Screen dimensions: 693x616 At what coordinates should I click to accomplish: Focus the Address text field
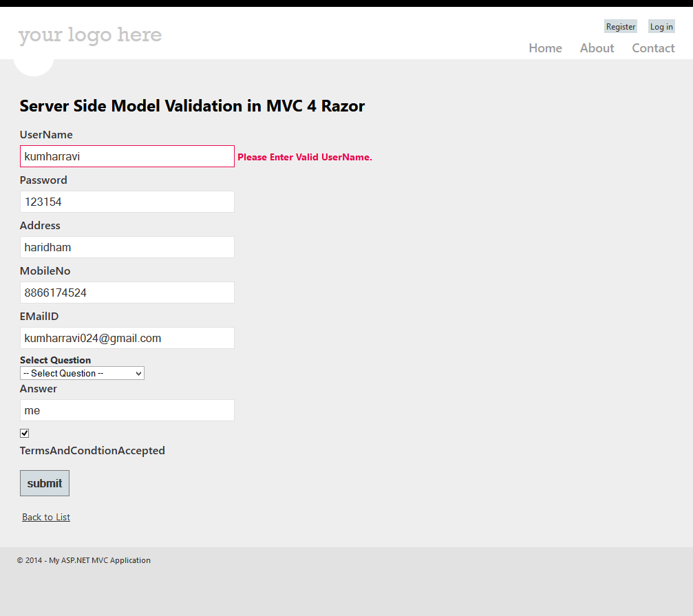coord(127,247)
